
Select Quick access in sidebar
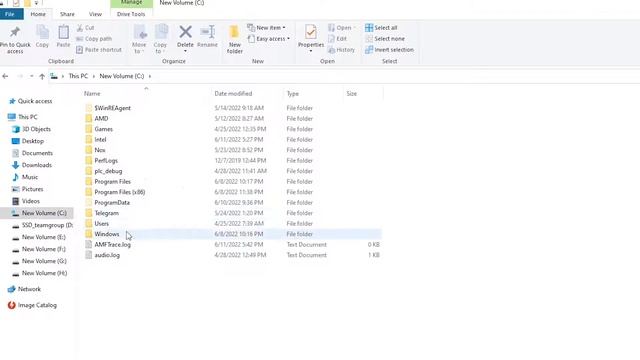[x=31, y=101]
